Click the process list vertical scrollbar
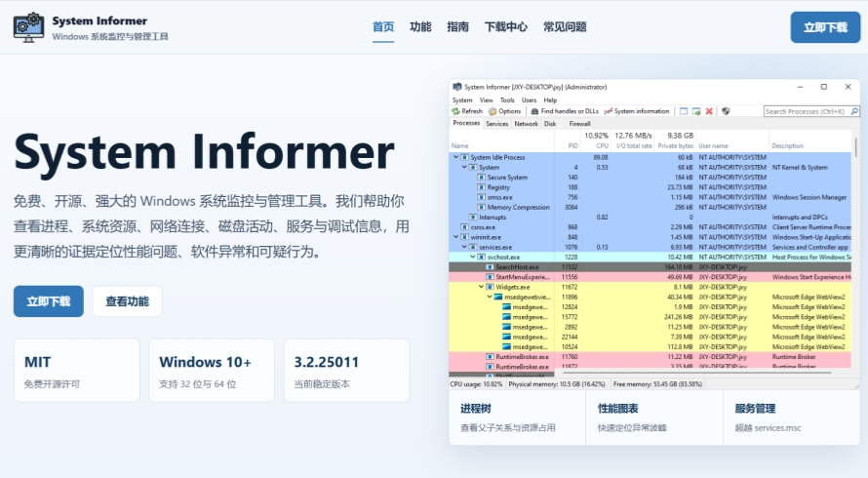Image resolution: width=868 pixels, height=478 pixels. click(856, 147)
